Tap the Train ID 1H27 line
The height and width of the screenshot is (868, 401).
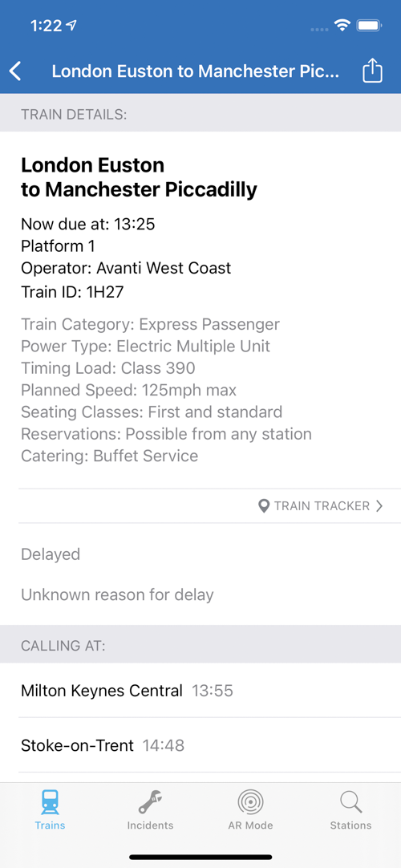pyautogui.click(x=72, y=292)
